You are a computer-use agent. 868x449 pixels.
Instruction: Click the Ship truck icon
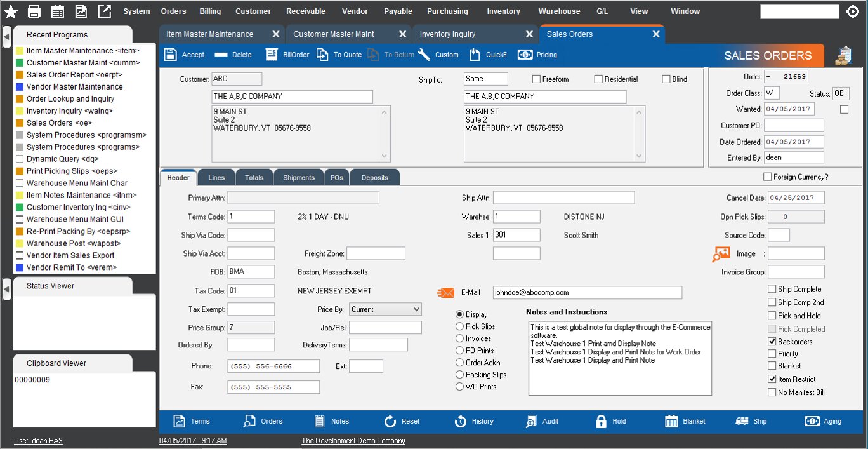pyautogui.click(x=742, y=421)
